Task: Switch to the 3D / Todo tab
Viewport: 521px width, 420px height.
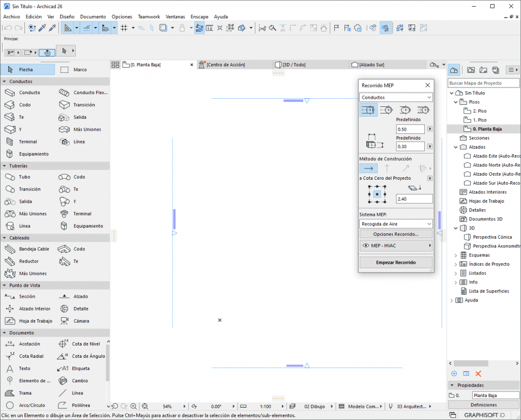Action: tap(294, 65)
